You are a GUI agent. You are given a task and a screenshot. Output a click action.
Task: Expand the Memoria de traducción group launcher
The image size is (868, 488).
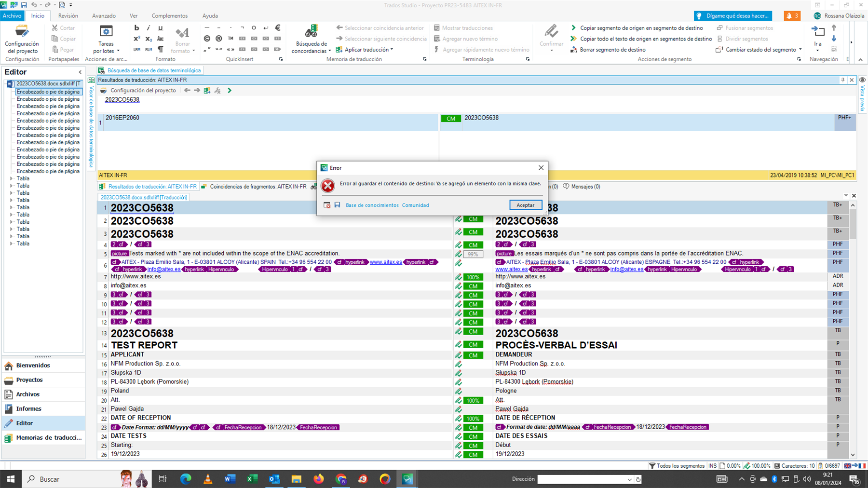(425, 59)
